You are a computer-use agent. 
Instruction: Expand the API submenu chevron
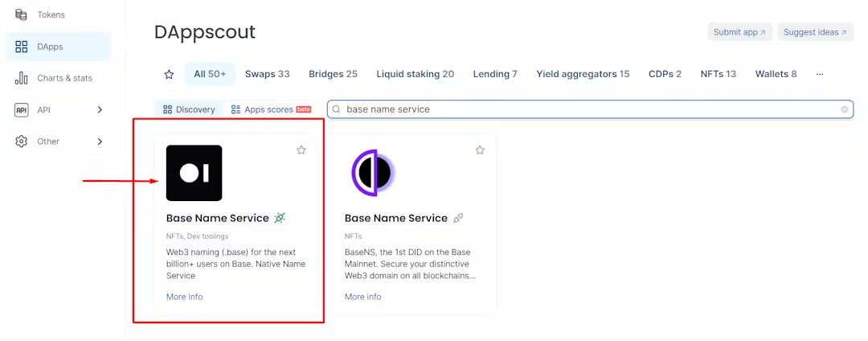coord(100,109)
